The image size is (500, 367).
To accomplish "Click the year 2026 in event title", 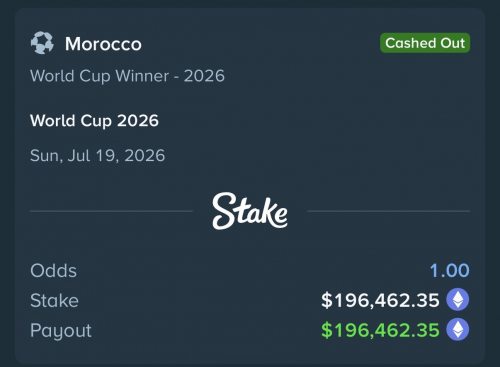I will point(138,121).
